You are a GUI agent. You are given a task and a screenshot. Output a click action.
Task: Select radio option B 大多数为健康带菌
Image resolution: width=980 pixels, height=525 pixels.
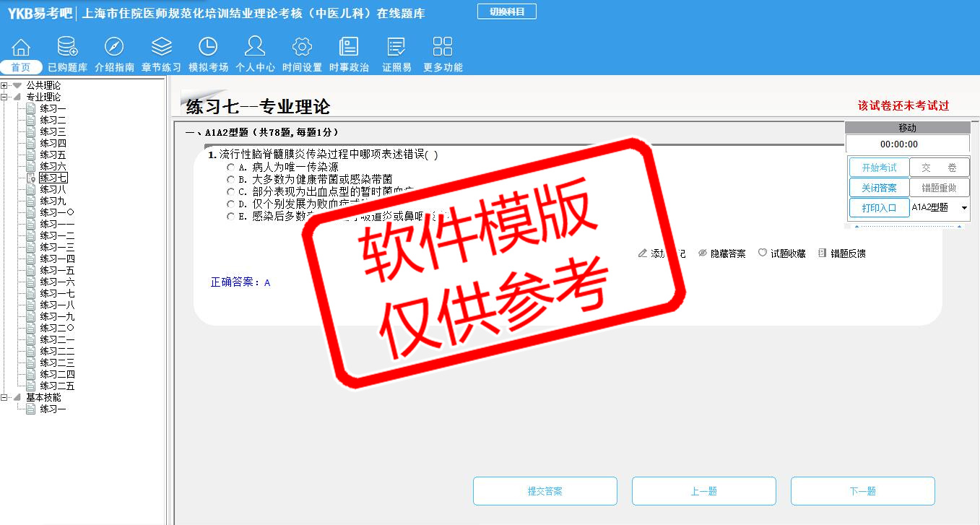click(231, 179)
